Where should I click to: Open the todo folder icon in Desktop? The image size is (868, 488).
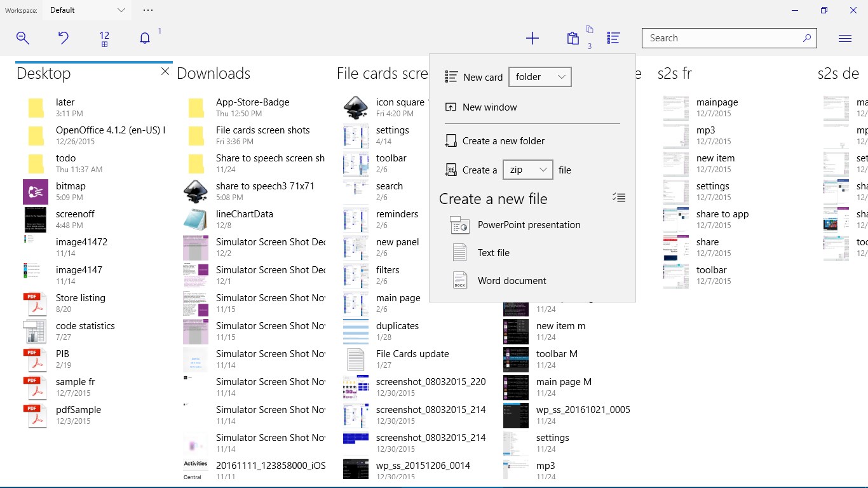point(36,164)
